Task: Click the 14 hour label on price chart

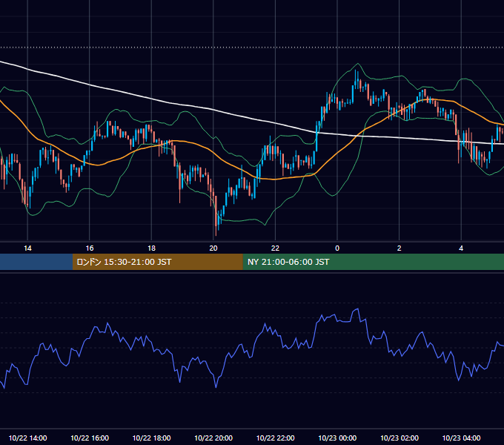Action: pyautogui.click(x=27, y=248)
